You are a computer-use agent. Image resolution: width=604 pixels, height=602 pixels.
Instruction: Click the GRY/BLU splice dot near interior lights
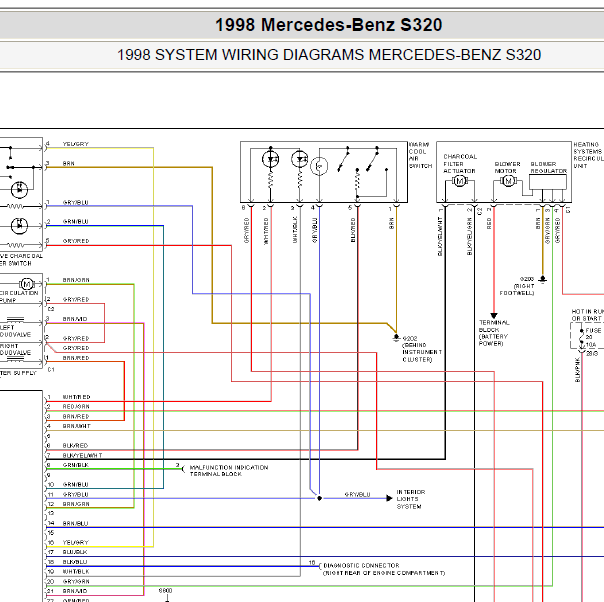pyautogui.click(x=319, y=498)
